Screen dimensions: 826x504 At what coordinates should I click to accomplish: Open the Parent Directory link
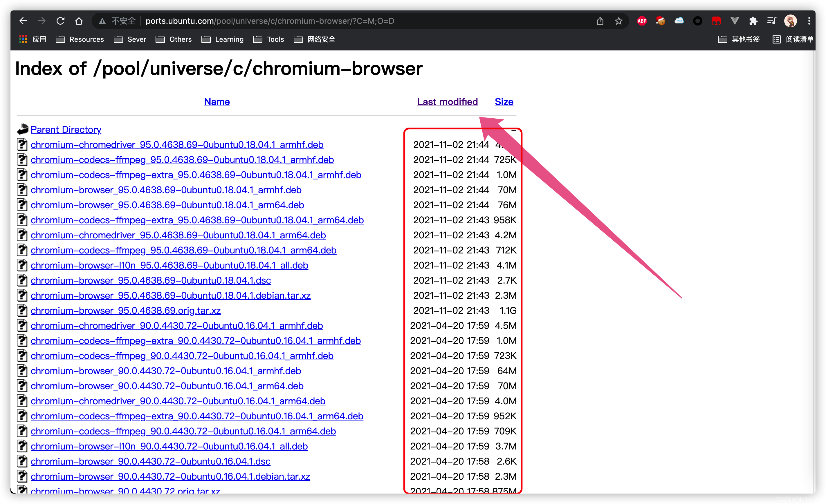pos(66,130)
